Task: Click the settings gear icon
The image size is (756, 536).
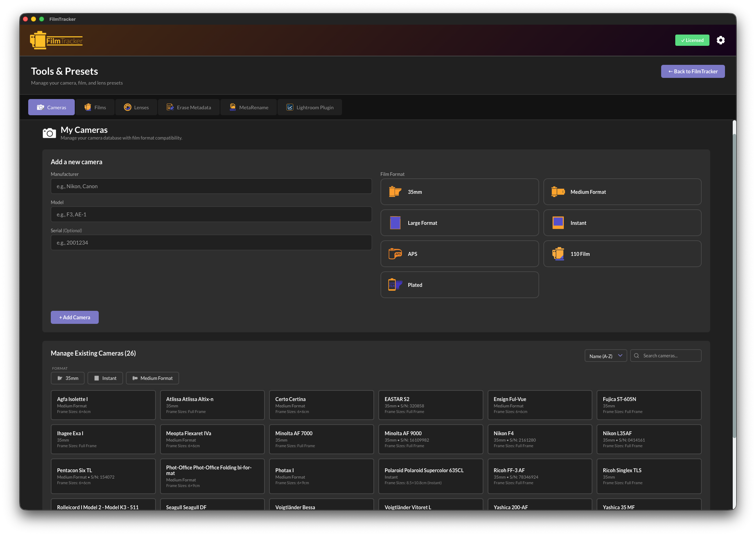Action: (720, 40)
